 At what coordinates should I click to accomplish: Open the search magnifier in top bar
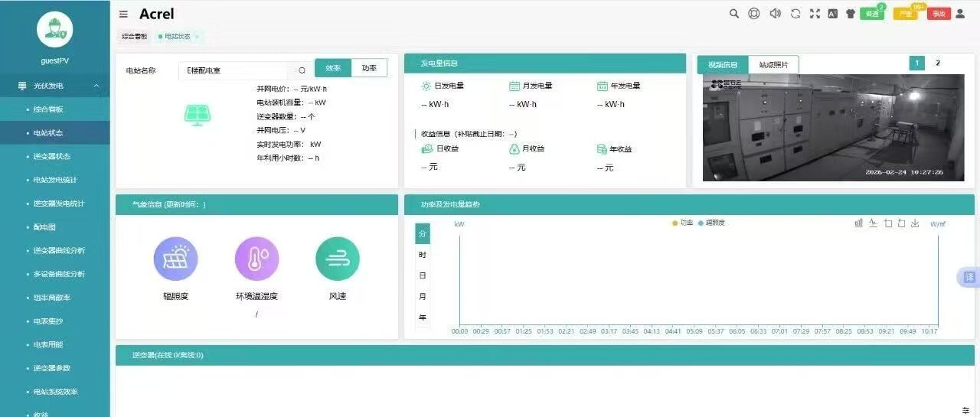click(x=734, y=14)
